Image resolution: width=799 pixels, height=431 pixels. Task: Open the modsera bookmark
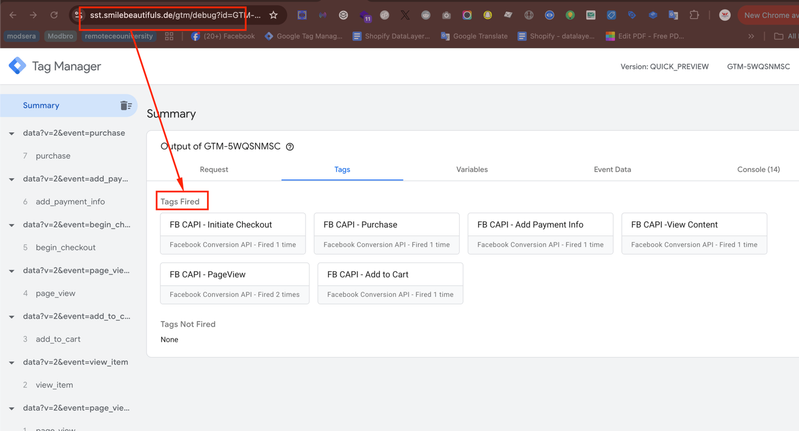[21, 36]
